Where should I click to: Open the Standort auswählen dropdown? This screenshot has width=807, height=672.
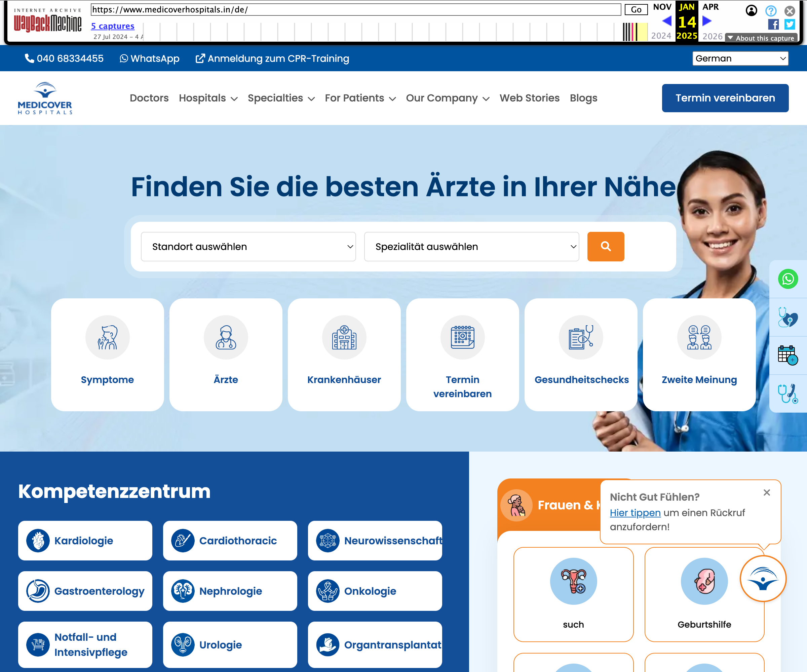coord(248,247)
